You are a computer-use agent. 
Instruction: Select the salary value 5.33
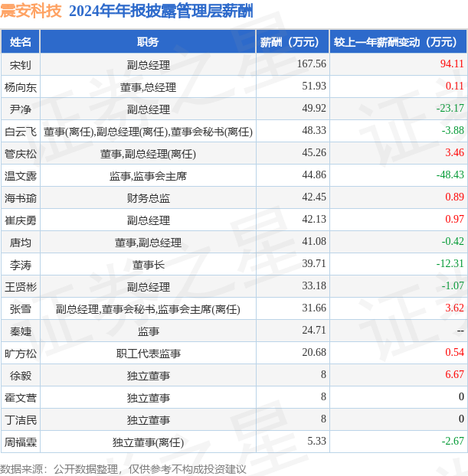(316, 441)
